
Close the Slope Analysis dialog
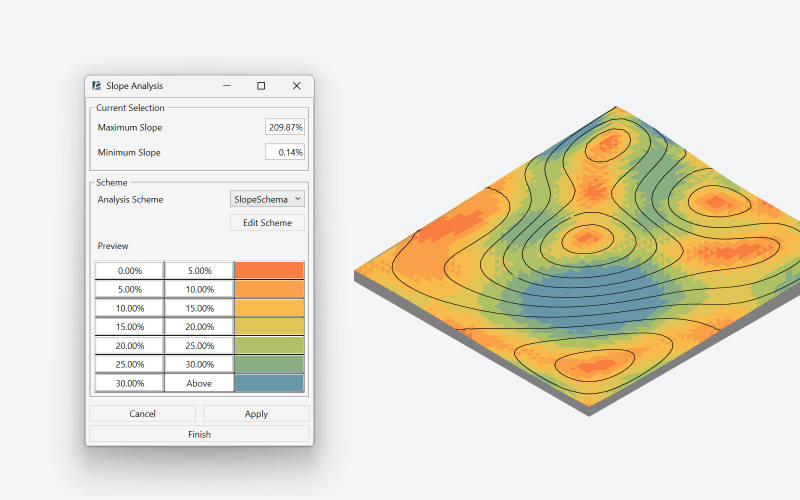296,86
